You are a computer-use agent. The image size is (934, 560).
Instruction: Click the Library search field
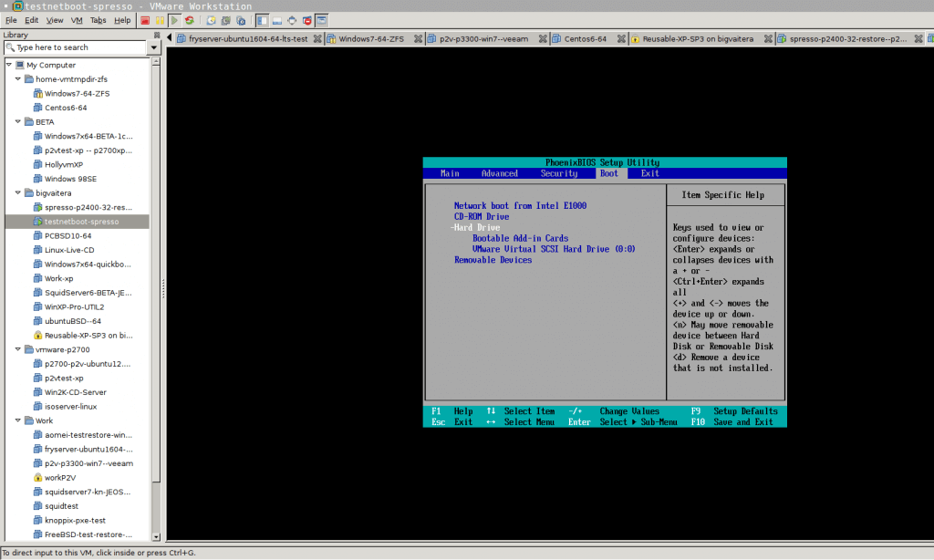(76, 47)
